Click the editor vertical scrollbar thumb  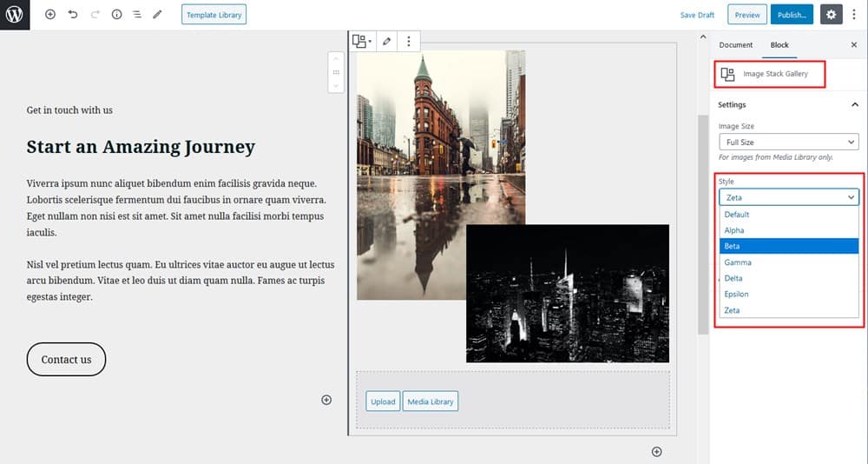[x=703, y=224]
